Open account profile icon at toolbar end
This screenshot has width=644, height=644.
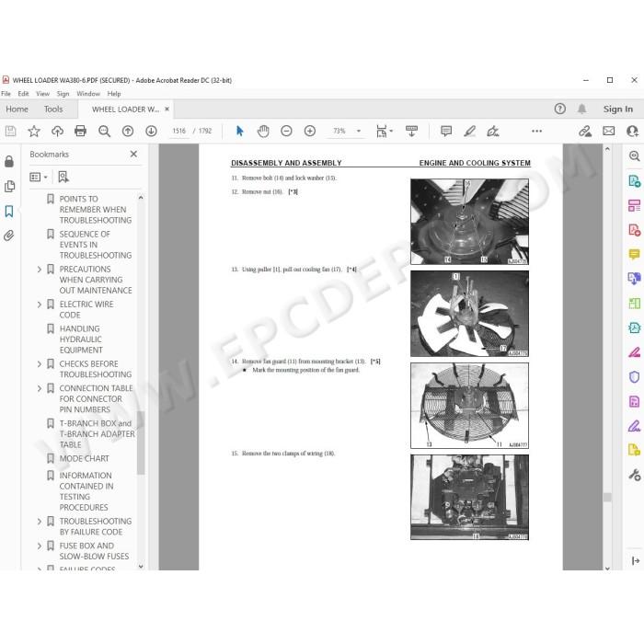pos(633,131)
